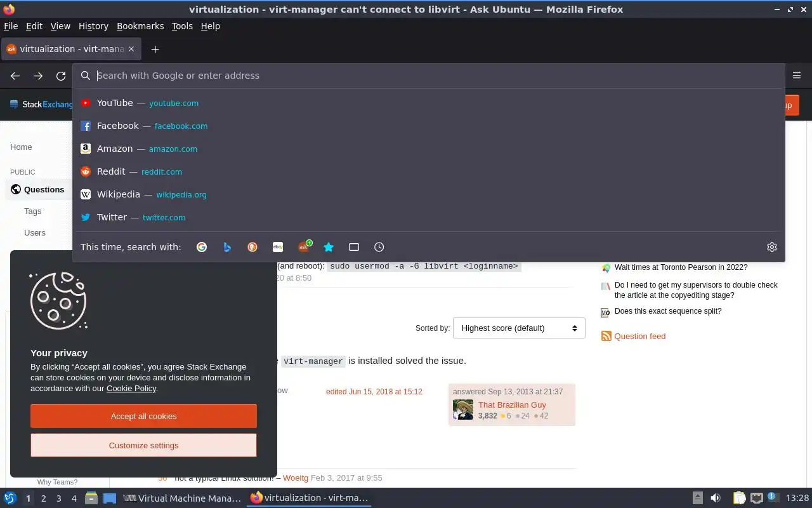812x508 pixels.
Task: Open Sorted by Highest score dropdown
Action: [x=519, y=328]
